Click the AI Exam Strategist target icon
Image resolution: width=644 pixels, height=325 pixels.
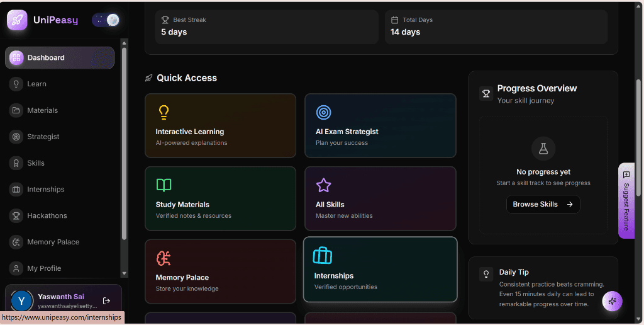coord(324,112)
